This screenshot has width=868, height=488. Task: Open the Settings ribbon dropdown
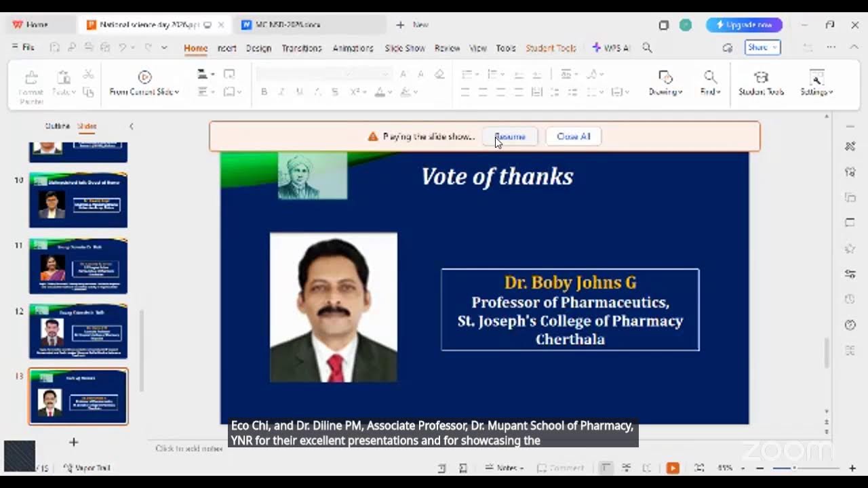click(816, 83)
